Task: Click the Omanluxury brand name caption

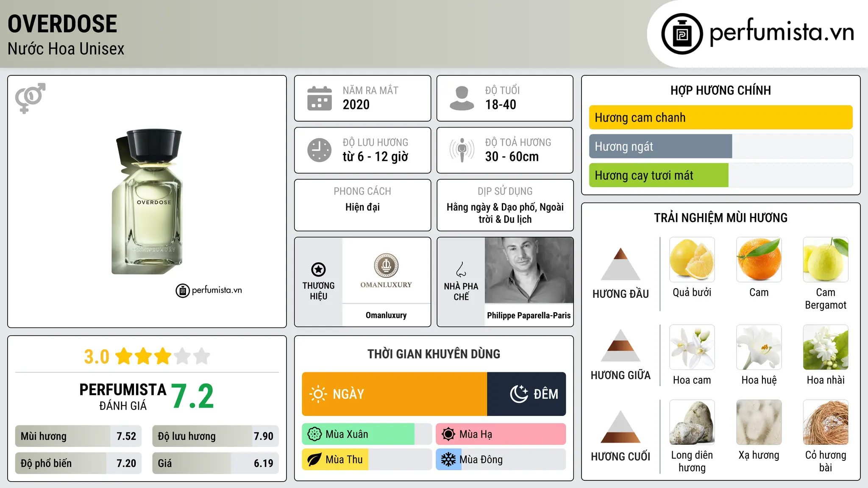Action: click(x=386, y=315)
